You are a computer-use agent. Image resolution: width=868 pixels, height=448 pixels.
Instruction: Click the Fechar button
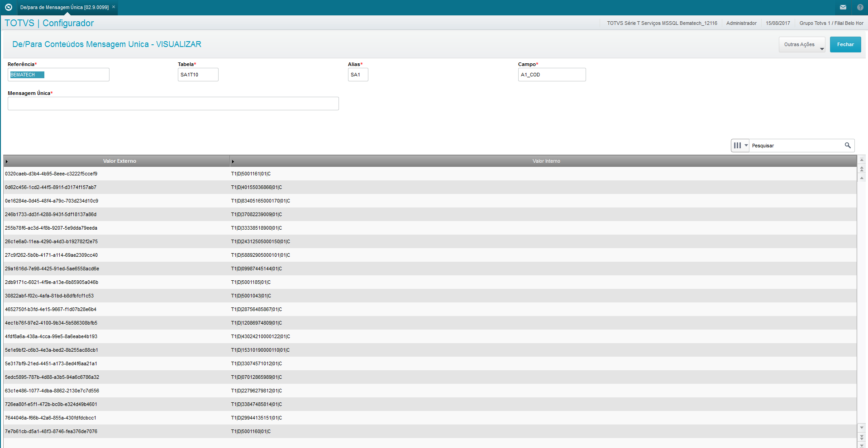pyautogui.click(x=845, y=44)
